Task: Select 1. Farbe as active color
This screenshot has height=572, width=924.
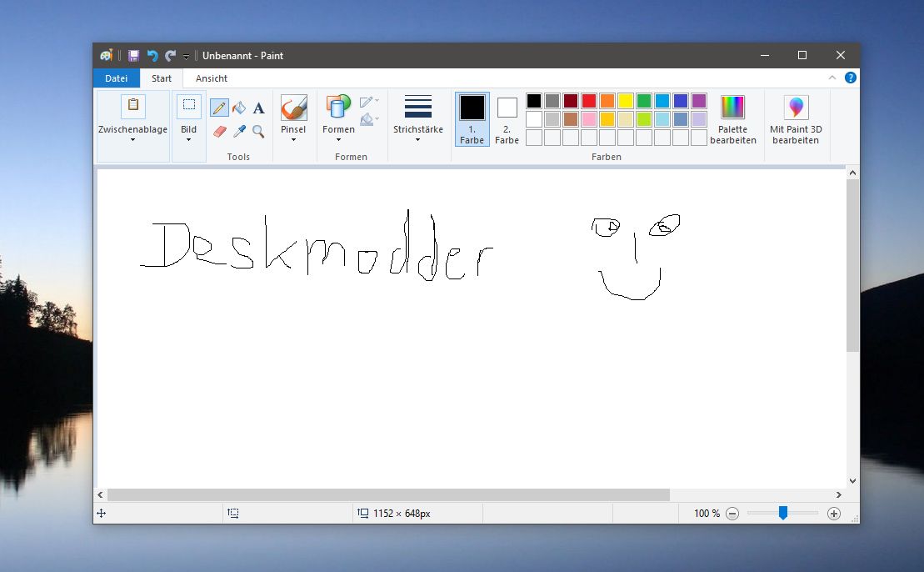Action: (x=472, y=119)
